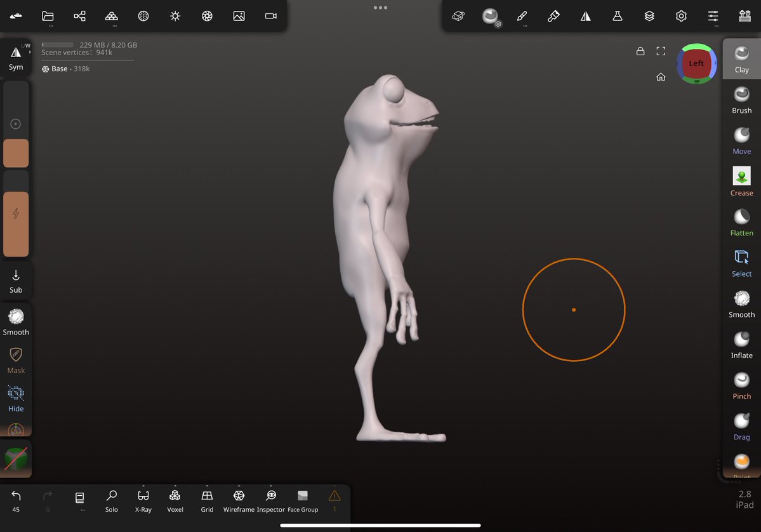Viewport: 761px width, 532px height.
Task: Reset camera with the home icon
Action: [661, 77]
